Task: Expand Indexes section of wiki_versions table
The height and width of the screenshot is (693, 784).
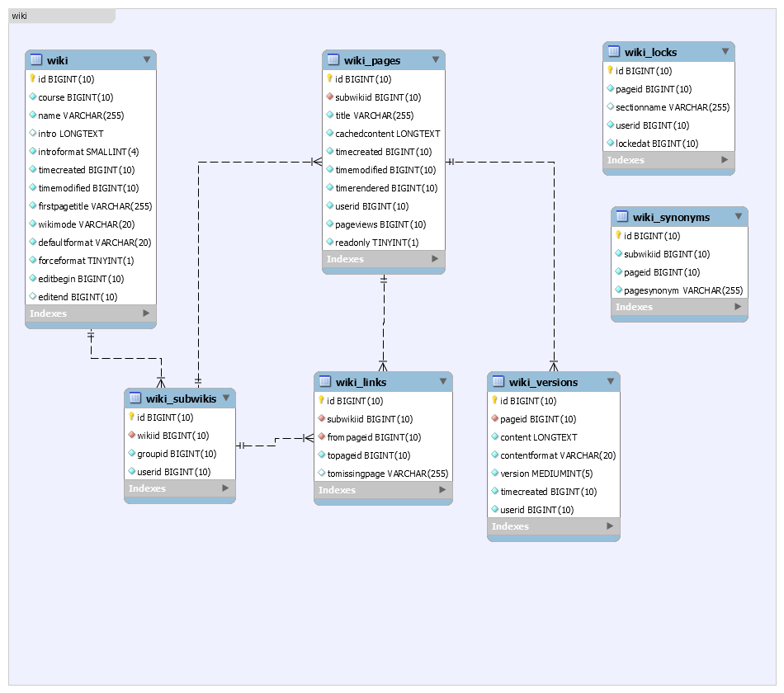Action: (610, 526)
